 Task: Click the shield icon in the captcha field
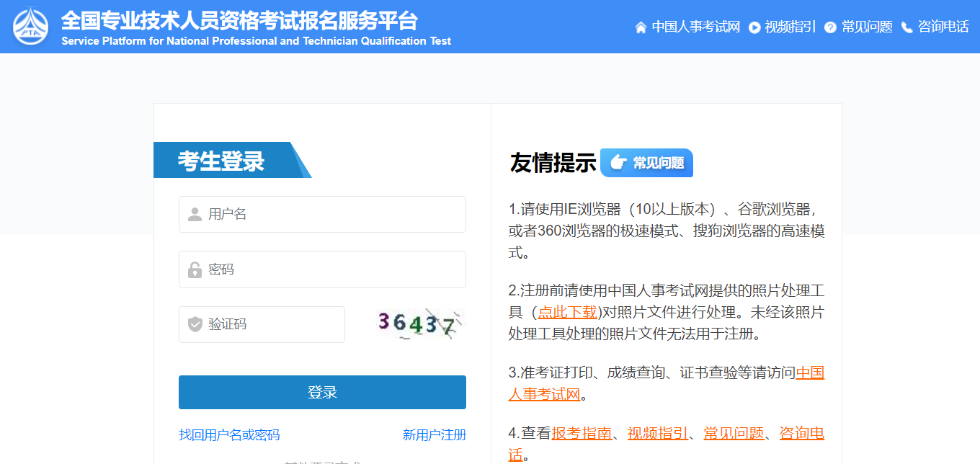pos(195,325)
